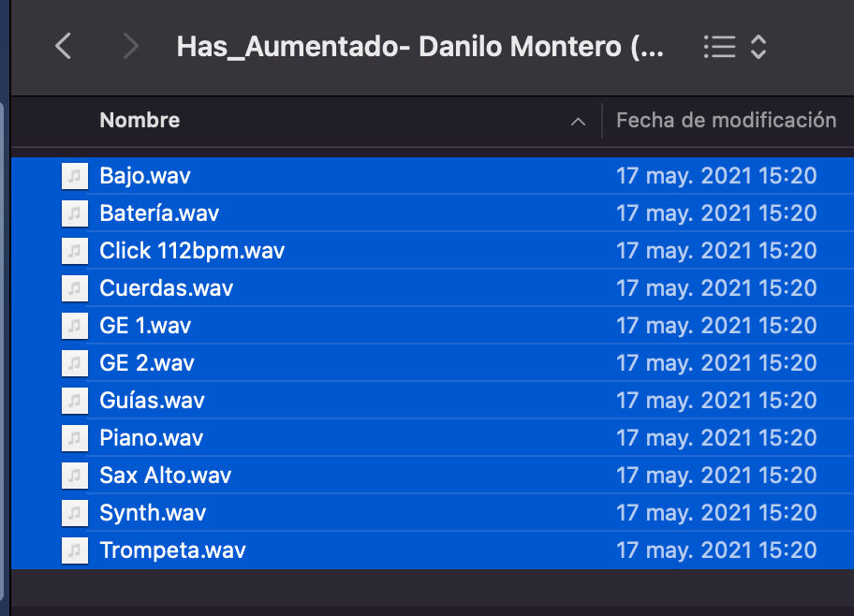
Task: Click the Piano.wav audio file icon
Action: tap(75, 438)
